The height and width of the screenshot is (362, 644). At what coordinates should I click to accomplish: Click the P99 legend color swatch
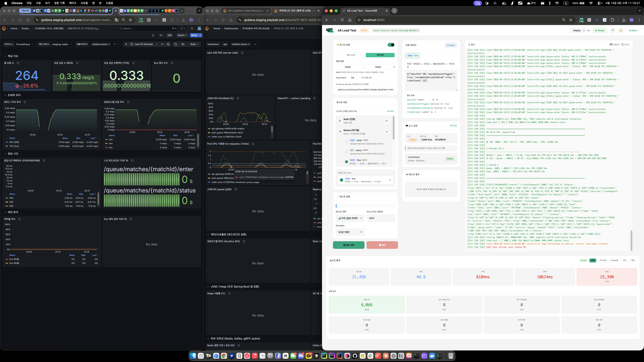[x=7, y=206]
